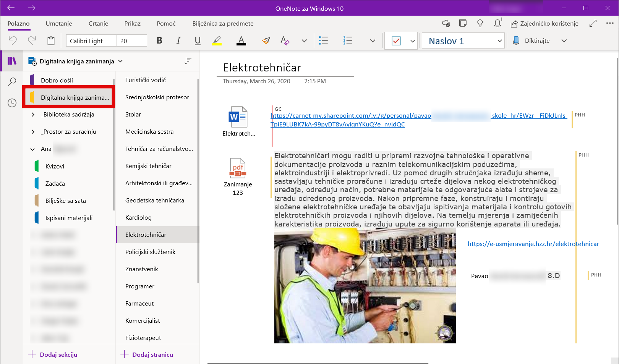This screenshot has height=364, width=619.
Task: Toggle Underline formatting
Action: (x=198, y=40)
